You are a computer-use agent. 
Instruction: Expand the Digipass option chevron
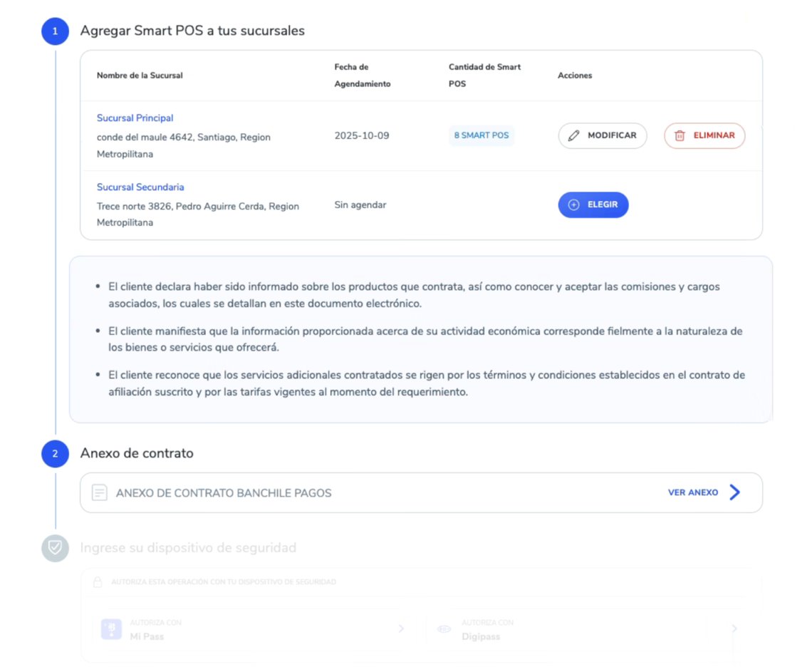(x=734, y=629)
